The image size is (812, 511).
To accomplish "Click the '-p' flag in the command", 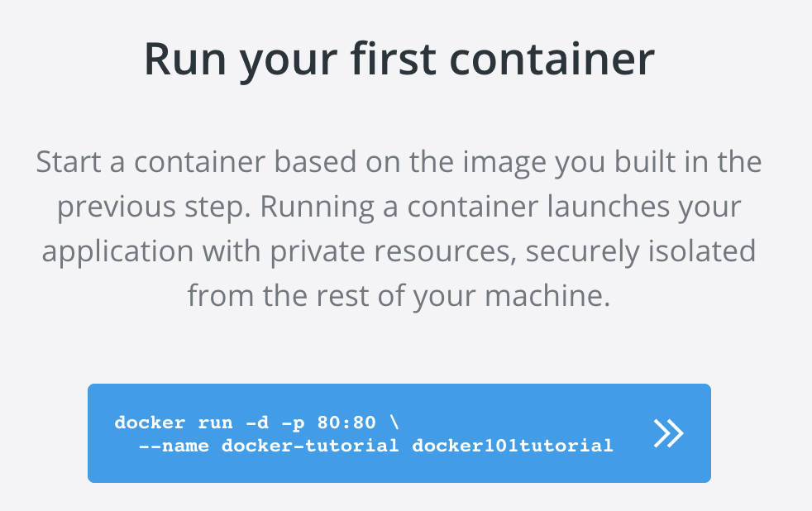I will click(x=293, y=423).
